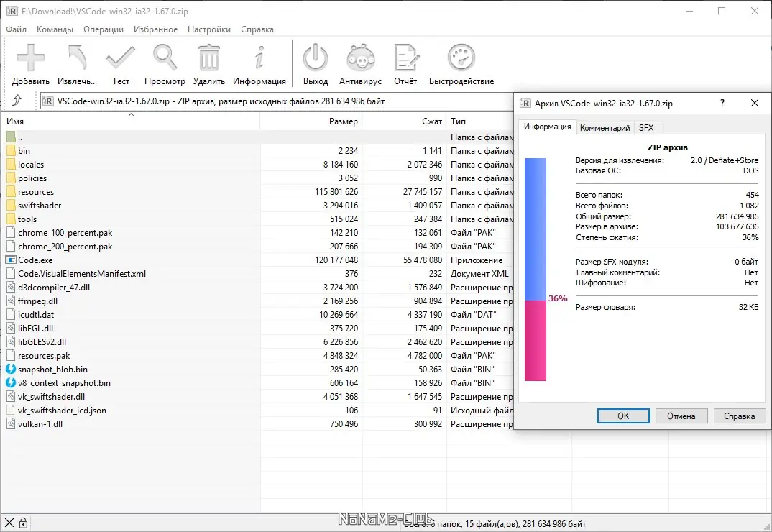Image resolution: width=772 pixels, height=532 pixels.
Task: Open the Информация toolbar icon
Action: point(259,58)
